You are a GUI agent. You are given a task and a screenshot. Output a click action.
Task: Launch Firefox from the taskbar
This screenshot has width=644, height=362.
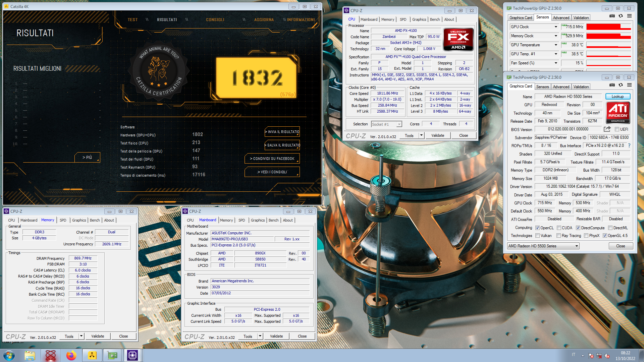[71, 355]
